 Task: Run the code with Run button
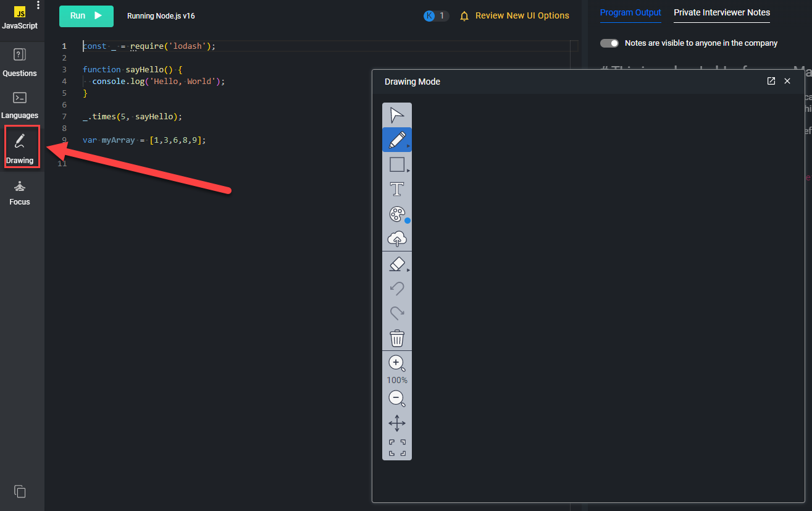click(x=86, y=16)
